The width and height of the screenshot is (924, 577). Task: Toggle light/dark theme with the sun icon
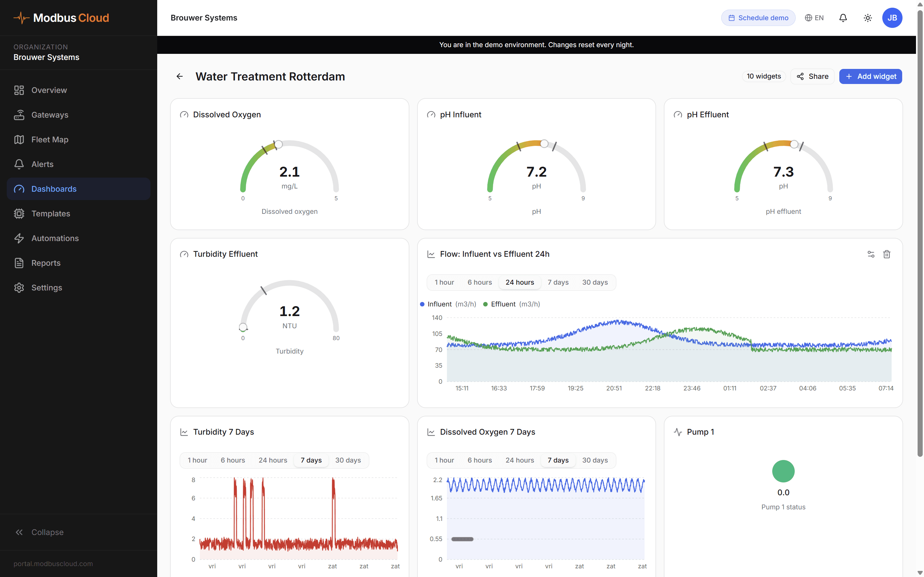[x=868, y=18]
